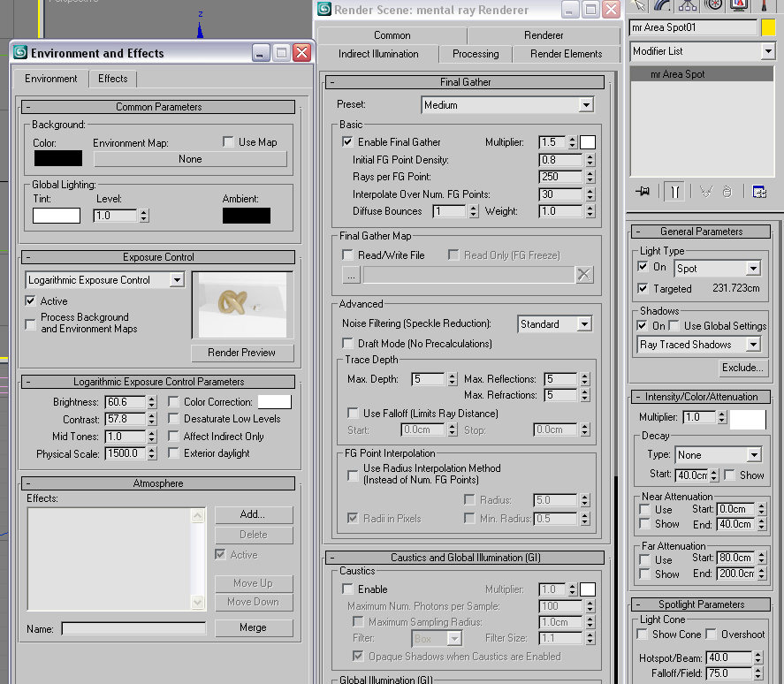Click the None environment map button
The width and height of the screenshot is (784, 684).
(190, 159)
